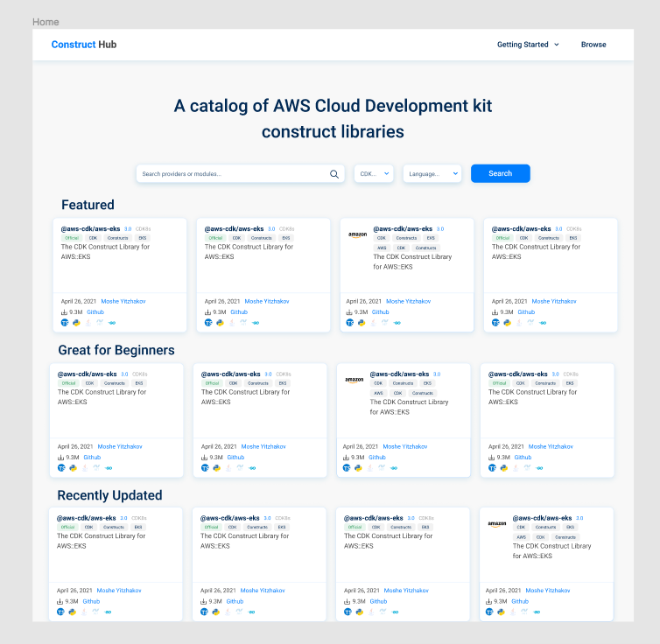The image size is (660, 644).
Task: Click Go icon on third Featured card
Action: coord(397,323)
